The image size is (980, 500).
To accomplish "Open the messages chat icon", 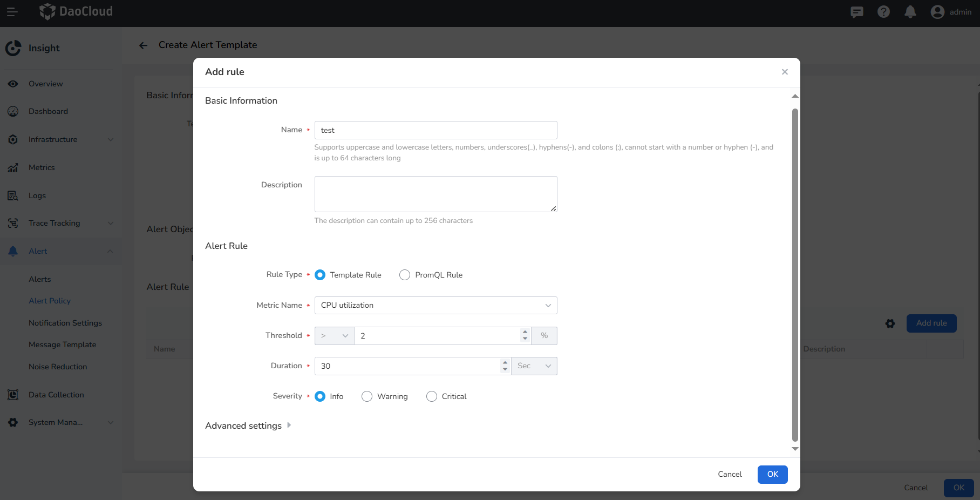I will (x=856, y=12).
